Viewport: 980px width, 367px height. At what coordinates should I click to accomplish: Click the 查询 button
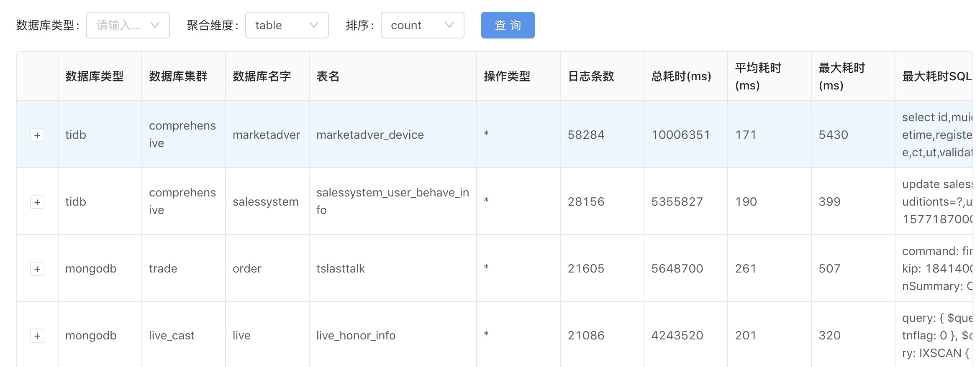[x=508, y=25]
